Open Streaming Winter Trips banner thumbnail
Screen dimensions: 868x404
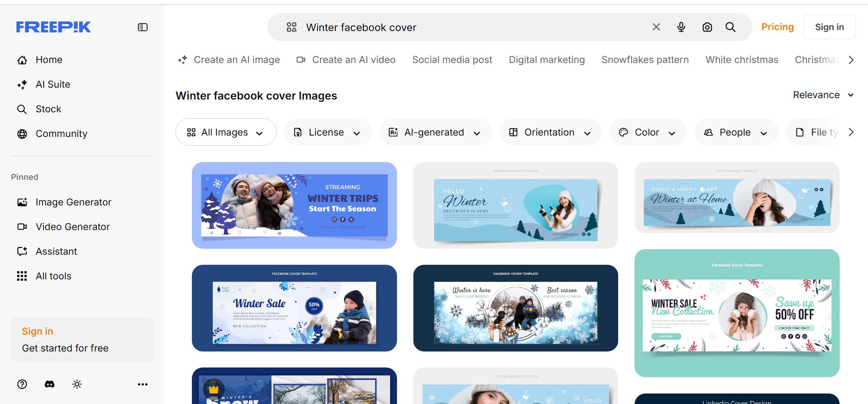click(294, 205)
